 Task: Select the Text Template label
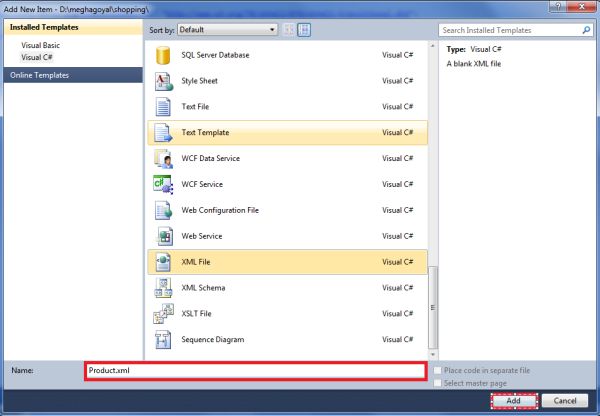[205, 133]
